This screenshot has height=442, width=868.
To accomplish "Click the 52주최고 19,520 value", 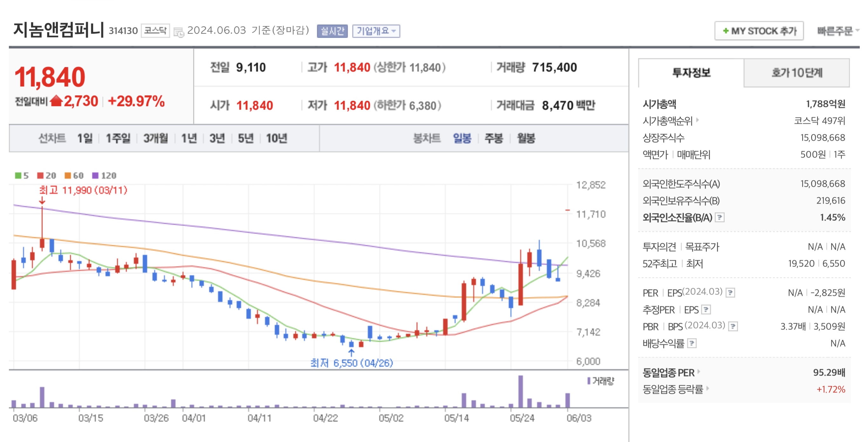I will pyautogui.click(x=801, y=263).
